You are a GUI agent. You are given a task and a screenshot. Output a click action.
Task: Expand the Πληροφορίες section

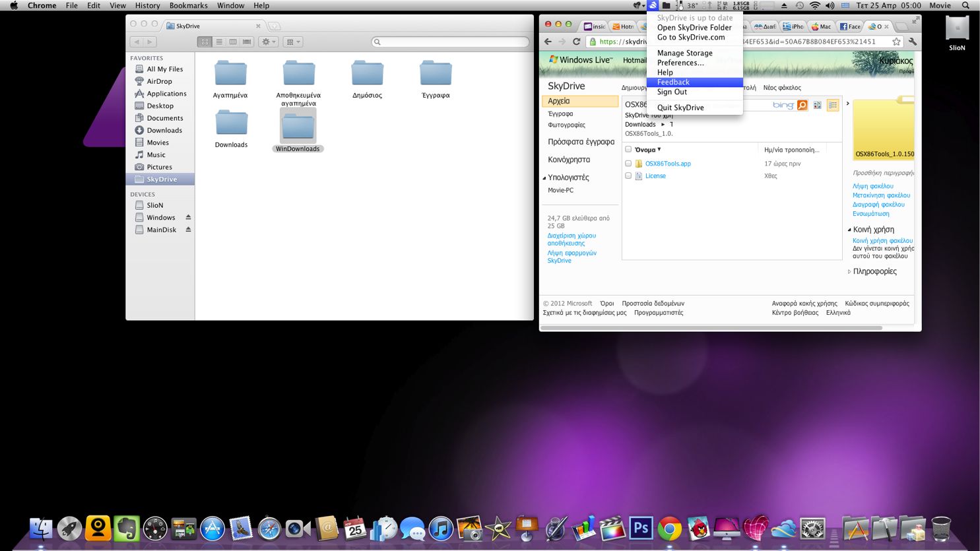click(x=849, y=271)
